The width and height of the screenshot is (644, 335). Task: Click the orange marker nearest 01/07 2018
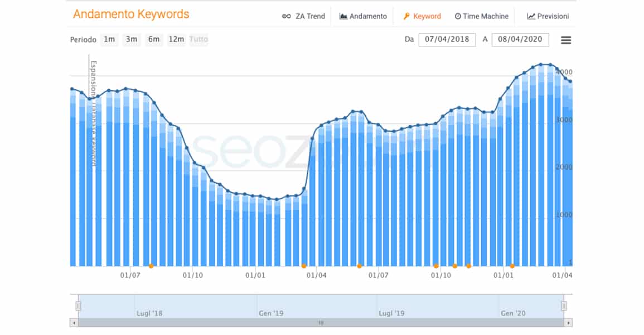click(151, 266)
